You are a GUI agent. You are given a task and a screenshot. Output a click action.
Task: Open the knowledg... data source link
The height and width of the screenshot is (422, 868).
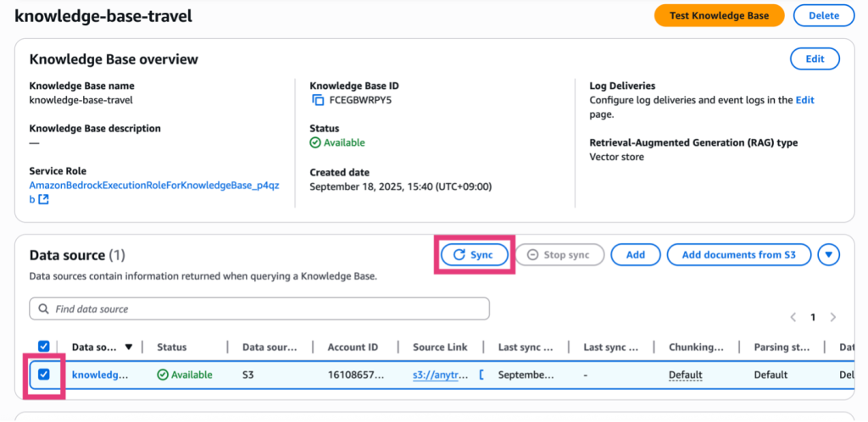(100, 375)
